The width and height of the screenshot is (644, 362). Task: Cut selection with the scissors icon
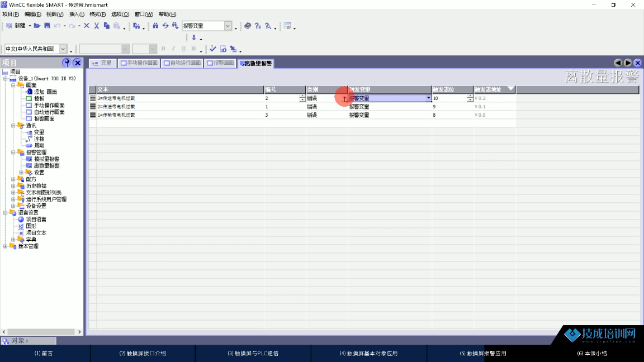(x=97, y=26)
